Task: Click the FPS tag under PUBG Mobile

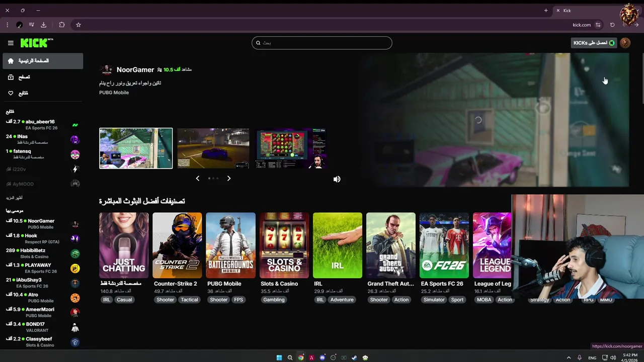Action: point(238,300)
